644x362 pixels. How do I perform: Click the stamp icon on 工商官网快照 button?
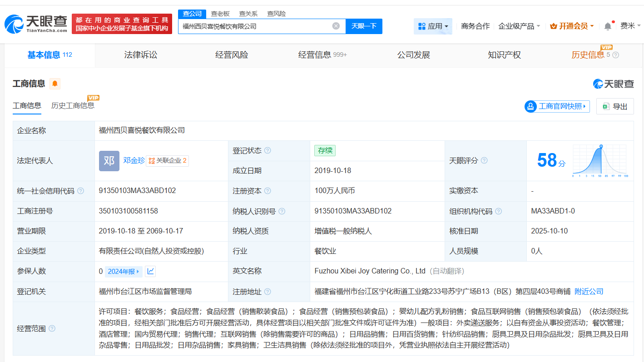pos(530,106)
